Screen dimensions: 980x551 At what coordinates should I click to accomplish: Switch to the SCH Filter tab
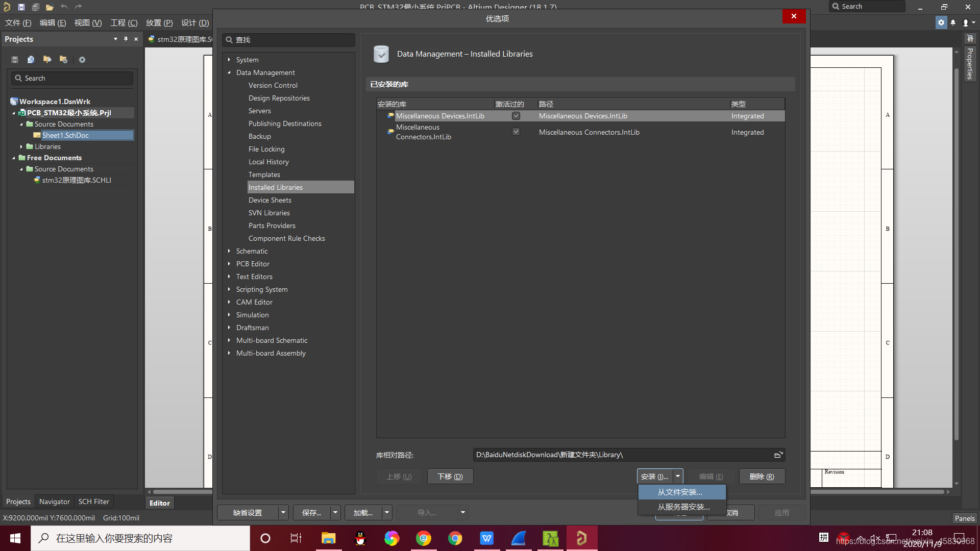tap(93, 502)
